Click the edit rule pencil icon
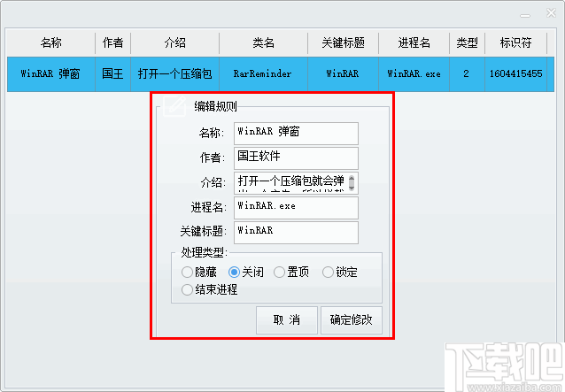The width and height of the screenshot is (565, 392). [174, 106]
